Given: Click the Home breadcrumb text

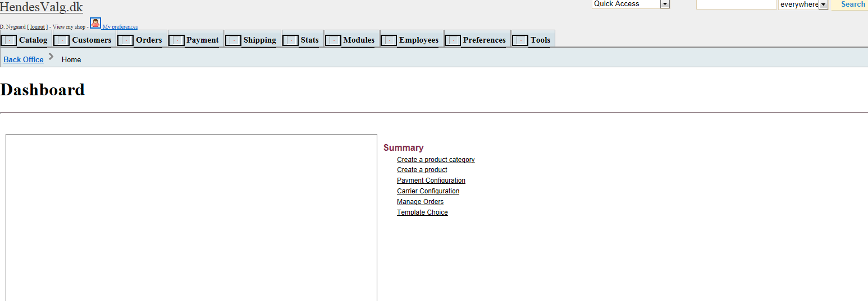Looking at the screenshot, I should coord(71,59).
